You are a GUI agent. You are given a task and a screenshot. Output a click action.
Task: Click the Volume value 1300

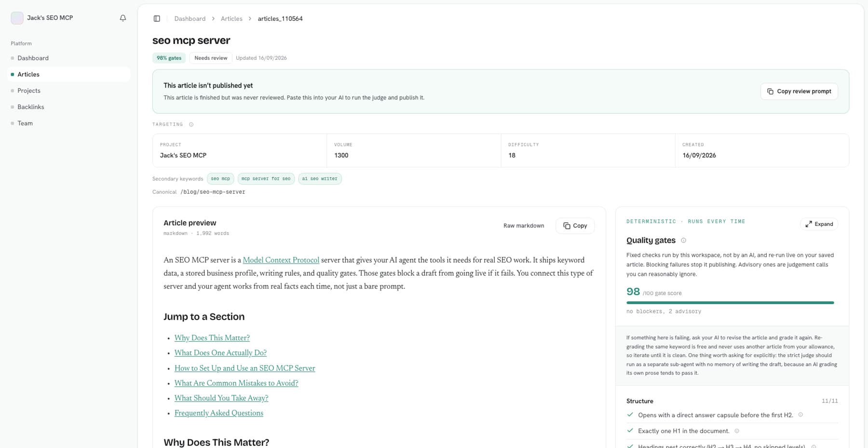pyautogui.click(x=341, y=155)
